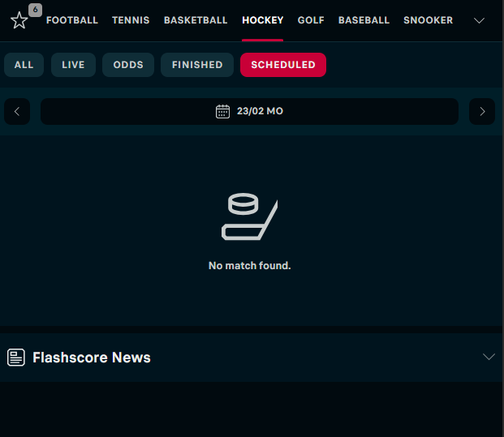Viewport: 504px width, 437px height.
Task: Select the SCHEDULED filter
Action: (283, 65)
